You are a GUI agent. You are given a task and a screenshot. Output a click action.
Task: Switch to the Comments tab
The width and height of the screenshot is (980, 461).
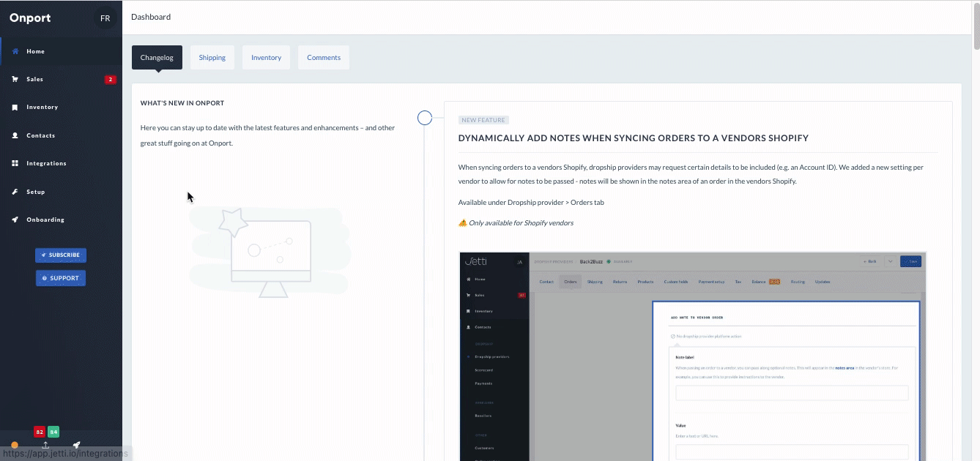pos(324,58)
